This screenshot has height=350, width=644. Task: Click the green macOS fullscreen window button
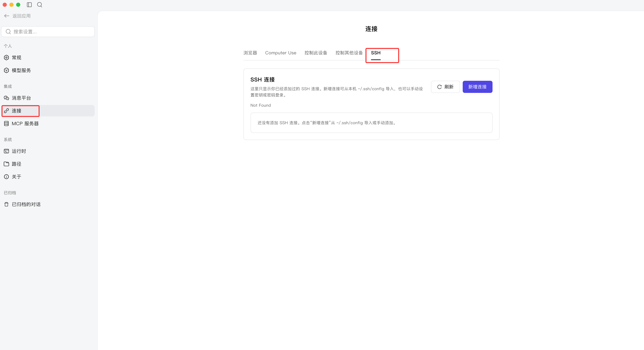[x=18, y=5]
